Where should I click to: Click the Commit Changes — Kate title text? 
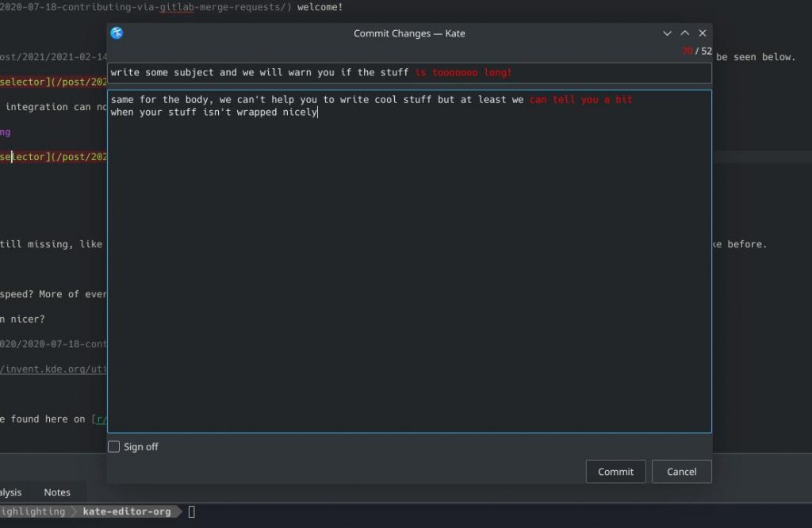click(x=409, y=33)
